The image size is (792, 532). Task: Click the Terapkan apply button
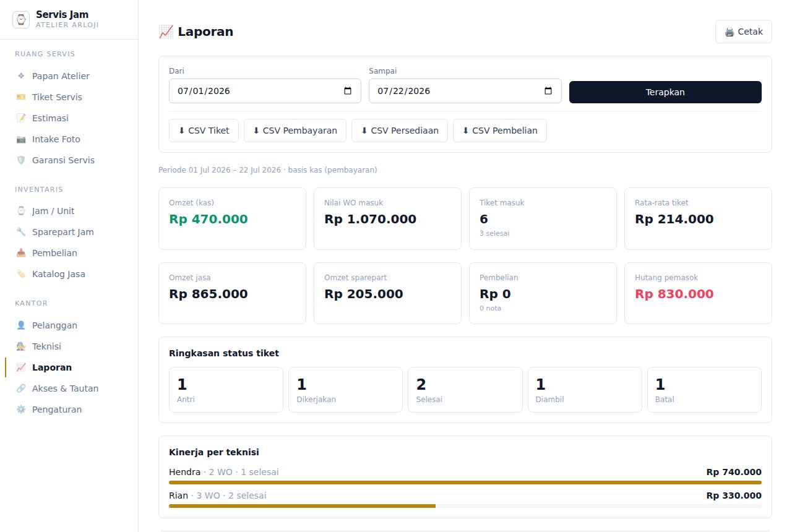[x=665, y=92]
